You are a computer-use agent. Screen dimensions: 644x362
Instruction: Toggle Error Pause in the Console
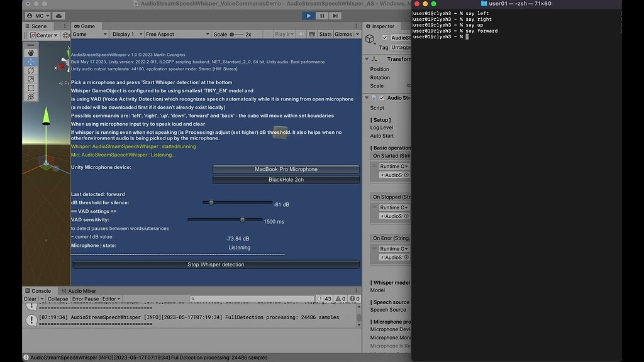tap(86, 300)
